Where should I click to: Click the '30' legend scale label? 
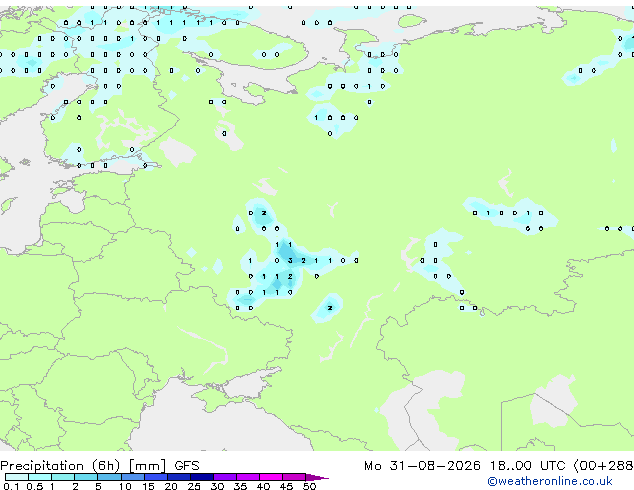(x=217, y=486)
